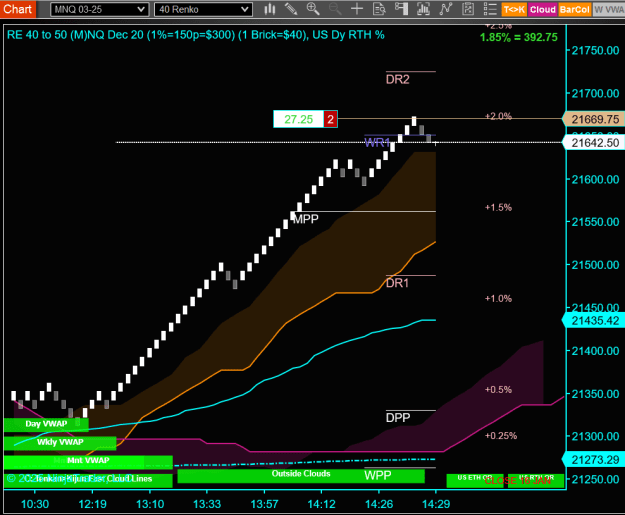Open the drawing tools pencil icon
The height and width of the screenshot is (515, 625).
[x=291, y=9]
